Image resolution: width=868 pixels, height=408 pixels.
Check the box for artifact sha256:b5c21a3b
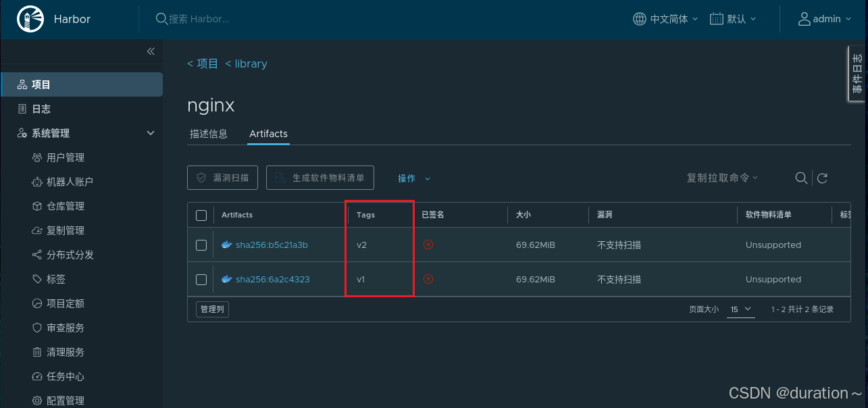[x=201, y=245]
